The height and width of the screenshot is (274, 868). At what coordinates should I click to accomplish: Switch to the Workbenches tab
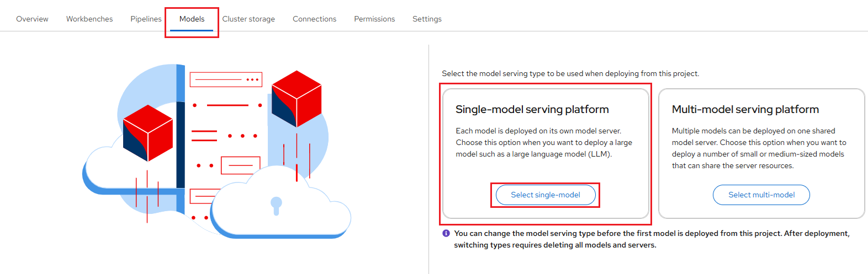(x=89, y=19)
